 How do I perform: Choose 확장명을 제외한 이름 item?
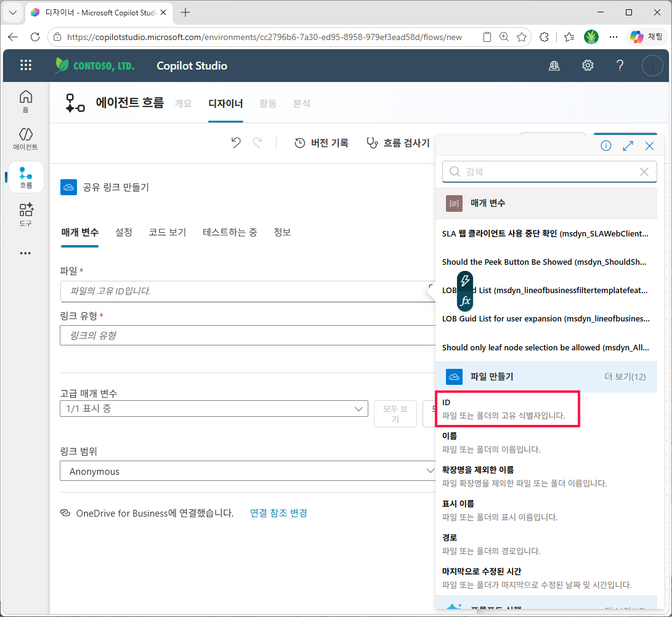point(546,477)
